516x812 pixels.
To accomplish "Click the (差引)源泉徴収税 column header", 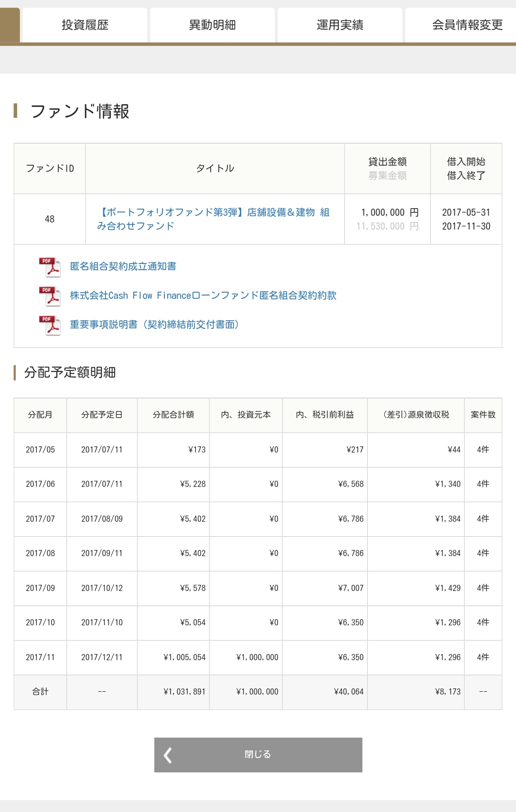I will click(416, 415).
